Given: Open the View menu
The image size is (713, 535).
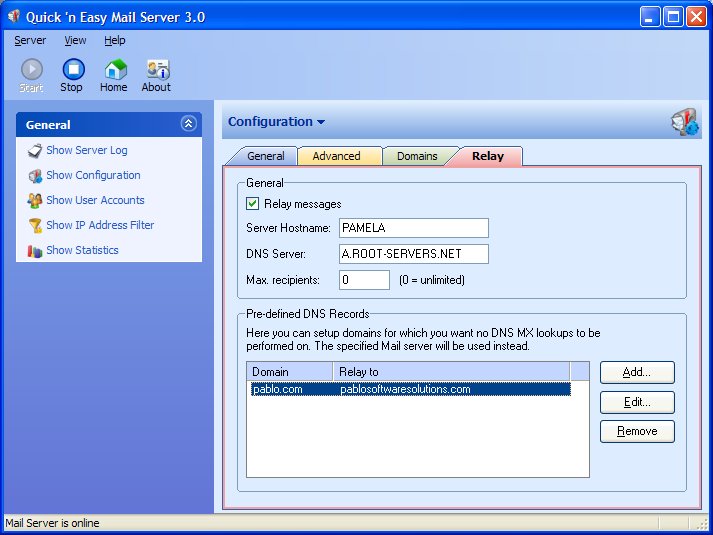Looking at the screenshot, I should click(75, 40).
